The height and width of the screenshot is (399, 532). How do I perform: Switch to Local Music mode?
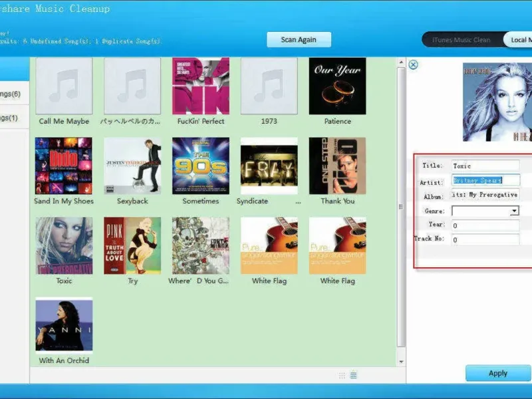point(519,40)
